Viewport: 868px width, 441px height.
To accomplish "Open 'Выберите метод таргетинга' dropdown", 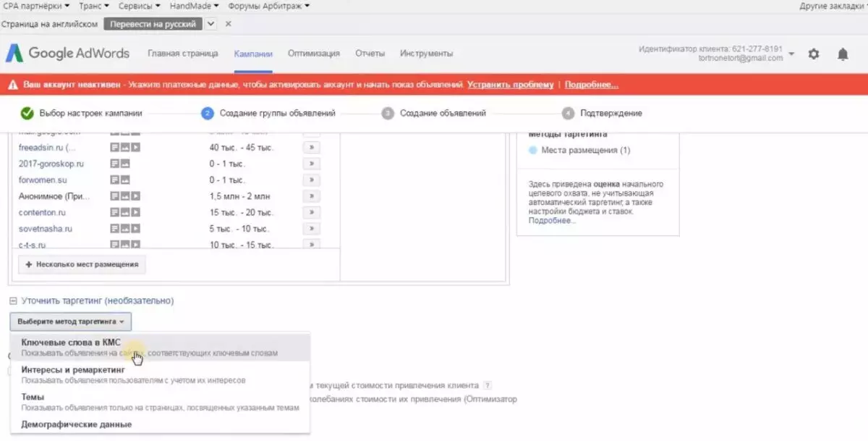I will (x=71, y=321).
